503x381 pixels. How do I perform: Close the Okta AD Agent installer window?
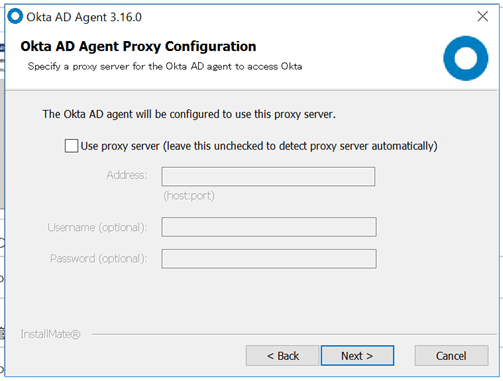(x=482, y=16)
